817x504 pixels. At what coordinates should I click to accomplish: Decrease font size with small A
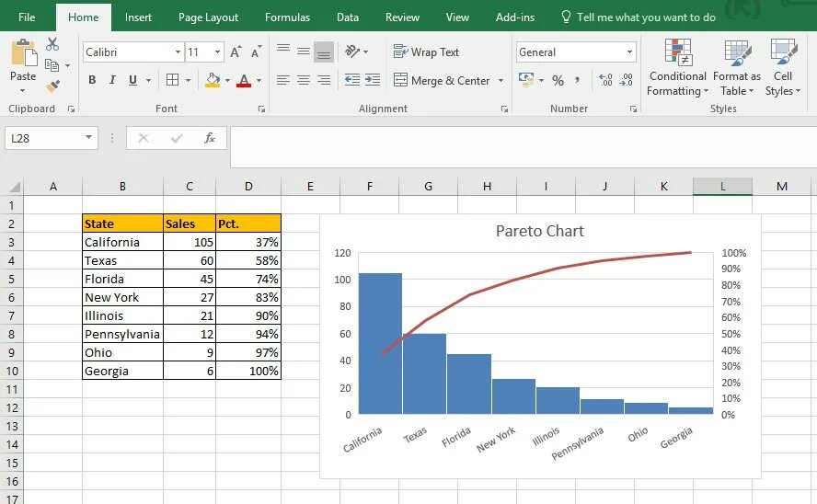click(x=256, y=52)
